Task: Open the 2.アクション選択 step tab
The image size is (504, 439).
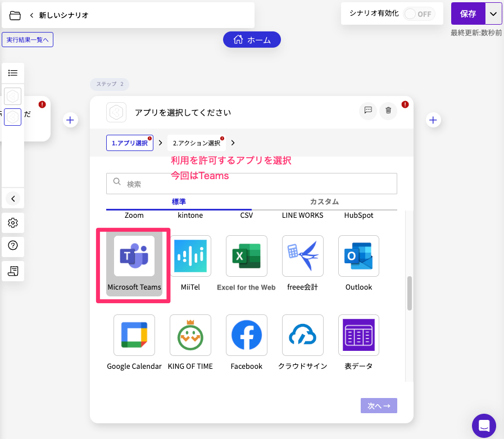Action: point(197,143)
